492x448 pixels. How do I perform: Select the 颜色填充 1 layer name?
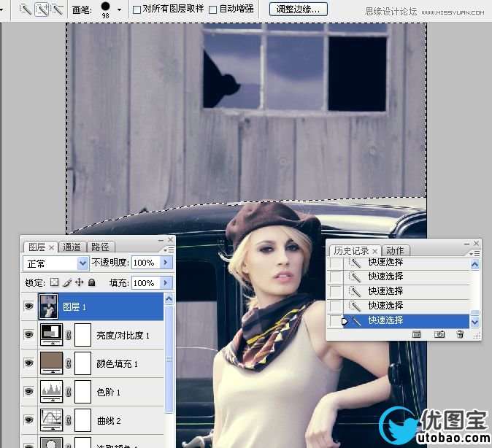coord(117,364)
